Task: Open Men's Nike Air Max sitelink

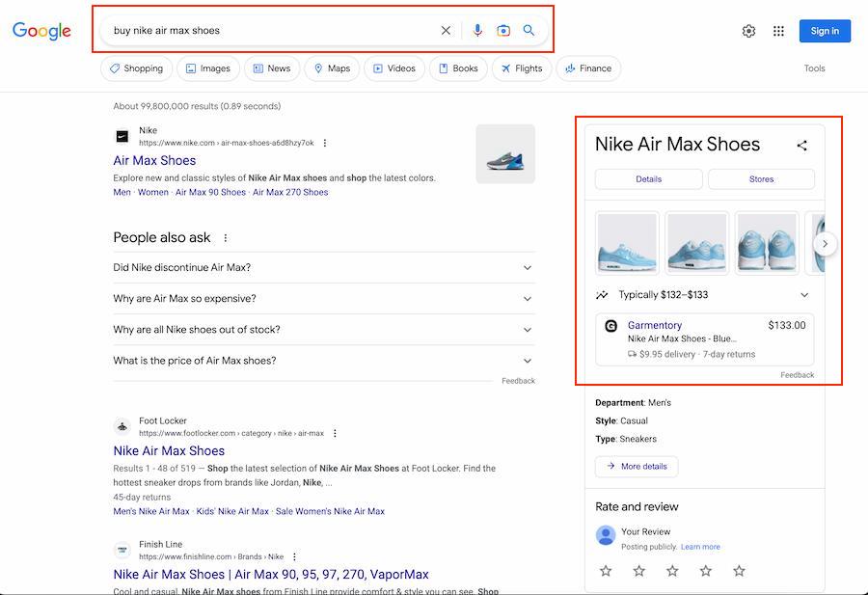Action: (x=151, y=511)
